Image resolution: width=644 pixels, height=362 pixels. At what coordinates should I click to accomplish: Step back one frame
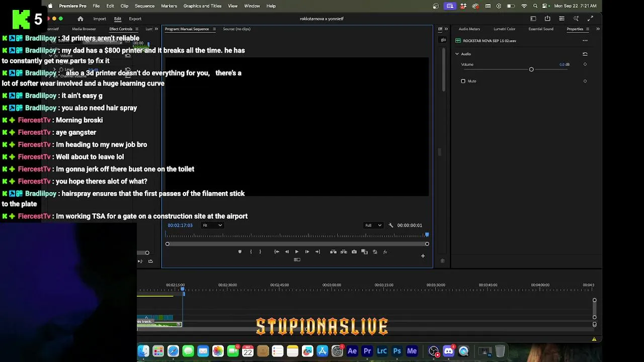pos(287,252)
